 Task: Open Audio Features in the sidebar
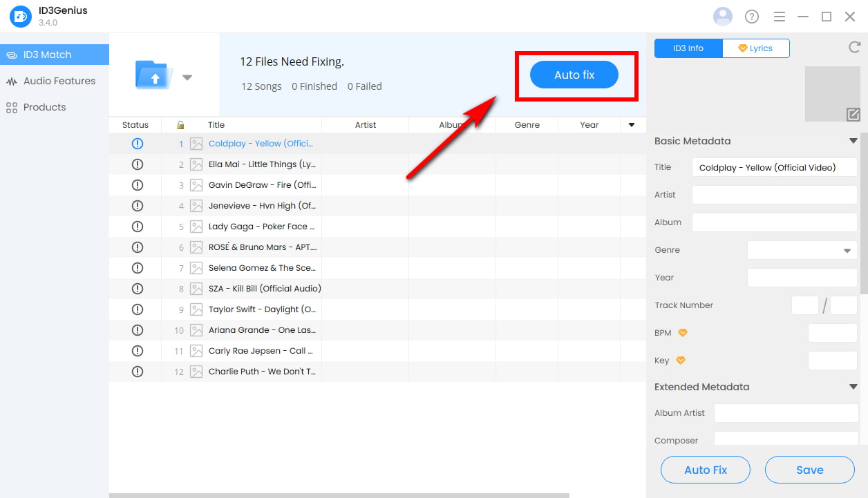59,81
